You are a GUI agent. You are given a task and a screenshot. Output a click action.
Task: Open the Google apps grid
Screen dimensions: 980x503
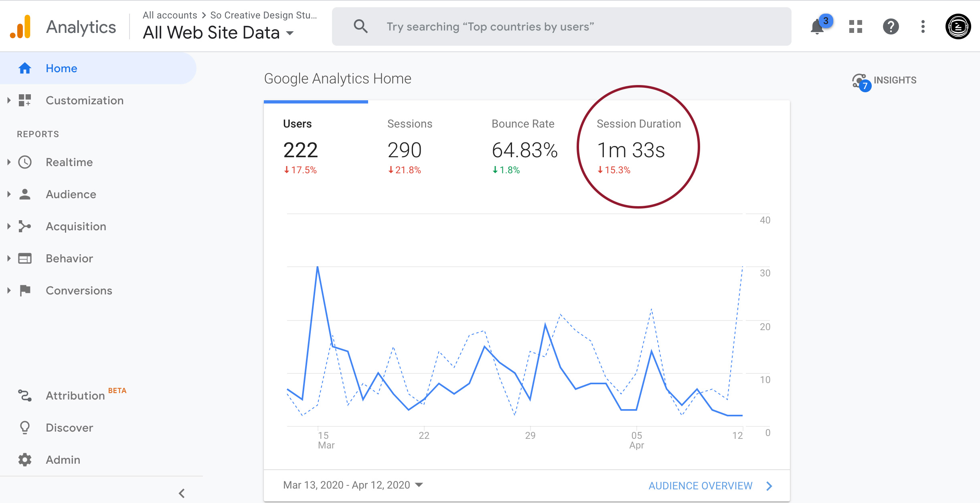pyautogui.click(x=856, y=26)
